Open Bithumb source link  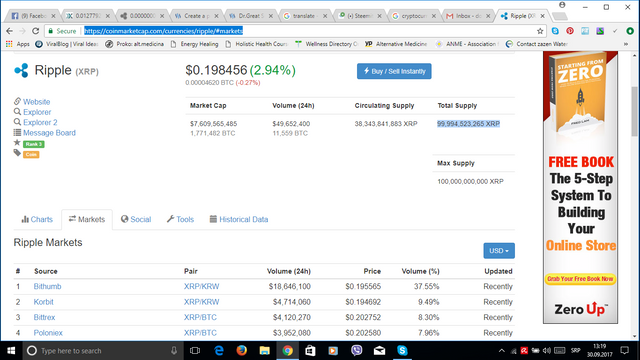point(47,287)
